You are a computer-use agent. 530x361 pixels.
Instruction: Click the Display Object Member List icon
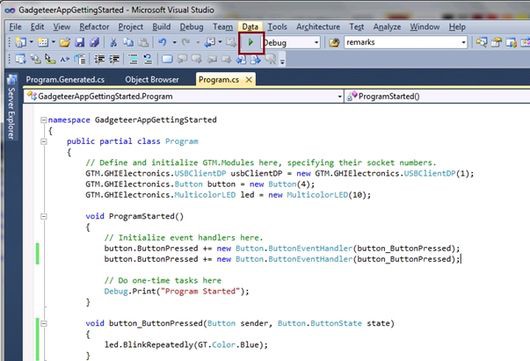(21, 59)
